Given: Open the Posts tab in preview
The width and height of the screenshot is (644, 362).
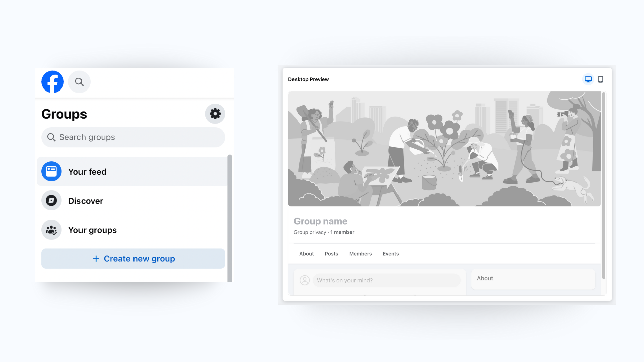Looking at the screenshot, I should click(331, 254).
